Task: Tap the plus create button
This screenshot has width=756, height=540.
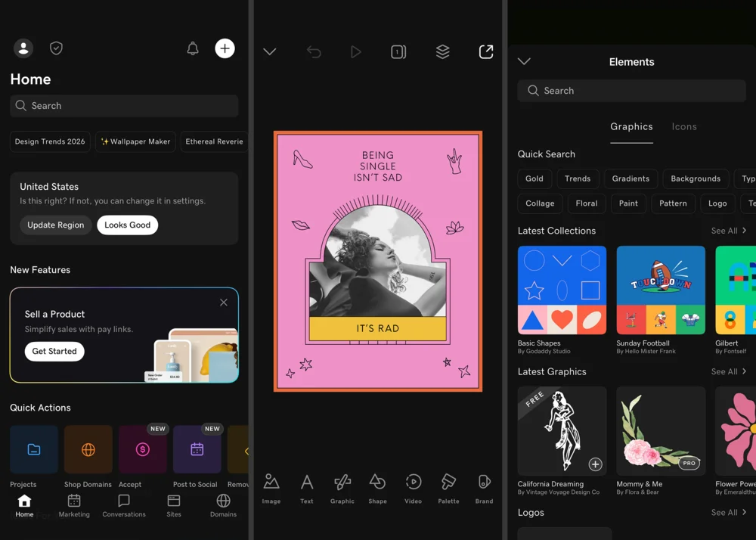Action: (x=225, y=48)
